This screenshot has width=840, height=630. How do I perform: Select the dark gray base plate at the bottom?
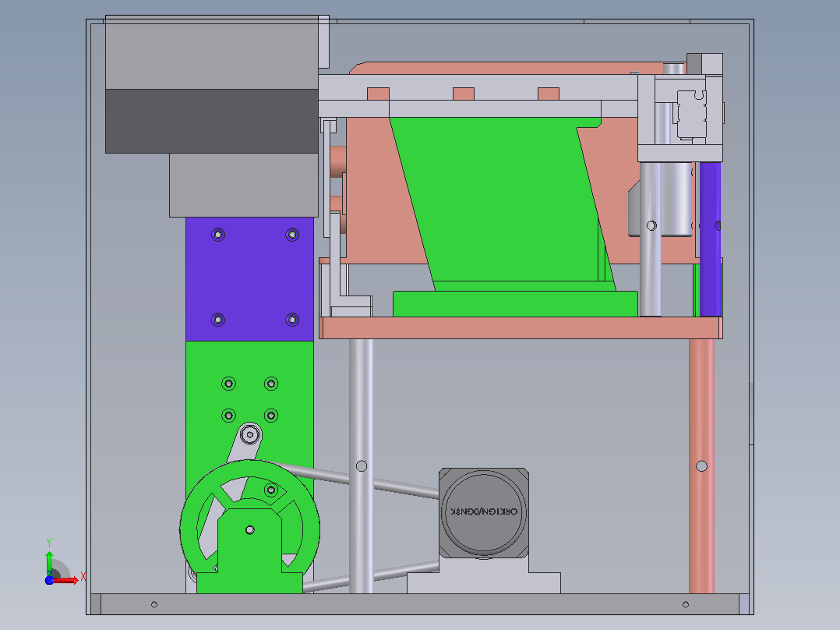point(419,604)
